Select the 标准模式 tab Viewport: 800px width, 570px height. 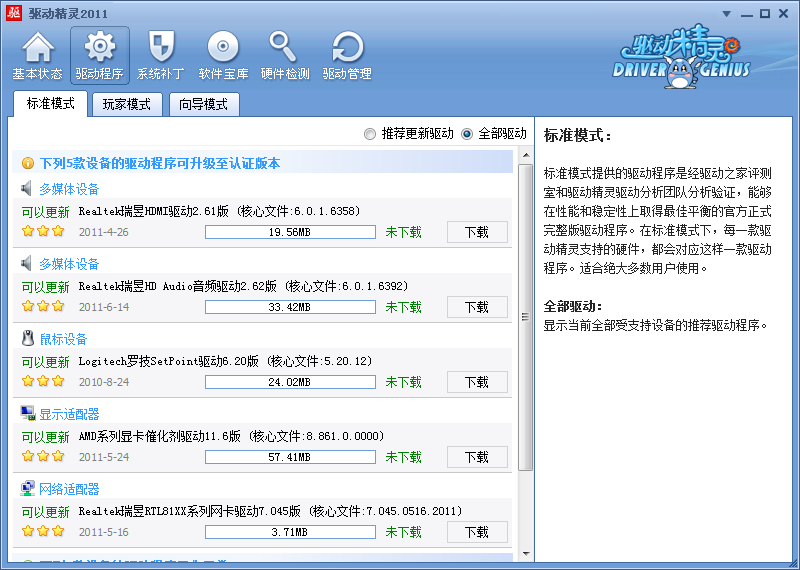coord(50,104)
